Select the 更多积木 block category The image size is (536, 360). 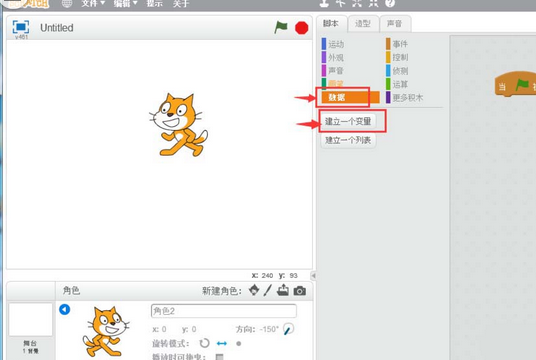[405, 98]
